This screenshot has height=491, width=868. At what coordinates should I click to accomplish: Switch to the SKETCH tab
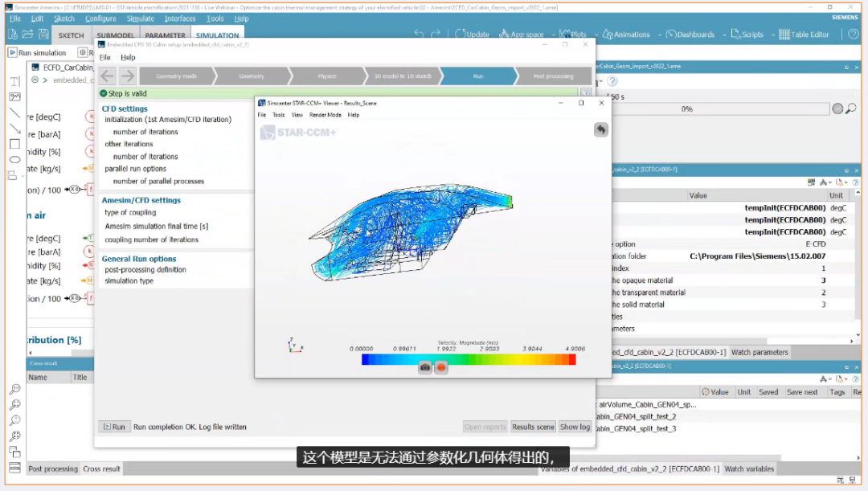point(71,35)
